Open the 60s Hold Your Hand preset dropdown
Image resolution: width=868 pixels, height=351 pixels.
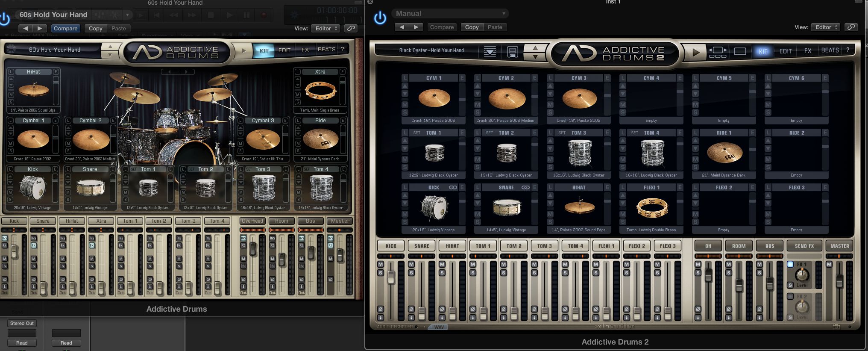(x=75, y=15)
